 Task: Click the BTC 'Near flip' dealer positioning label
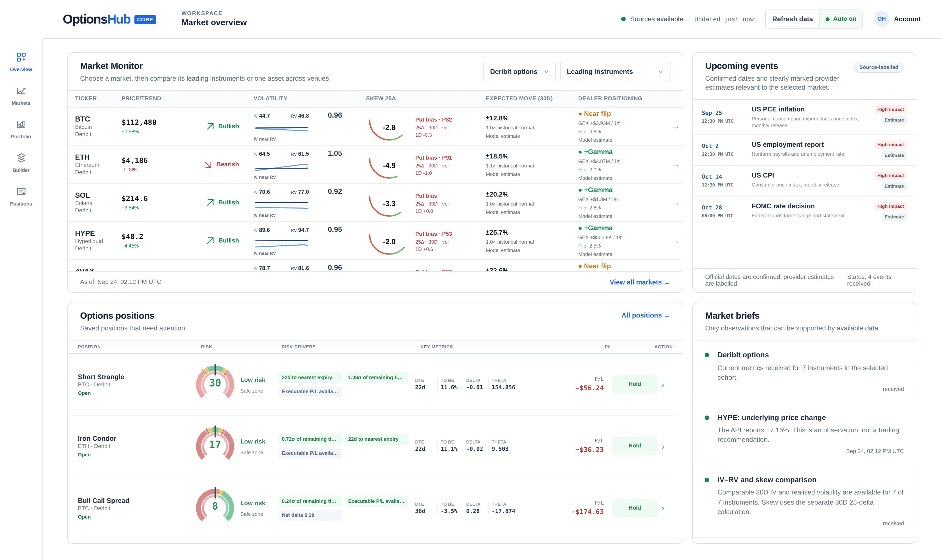594,114
